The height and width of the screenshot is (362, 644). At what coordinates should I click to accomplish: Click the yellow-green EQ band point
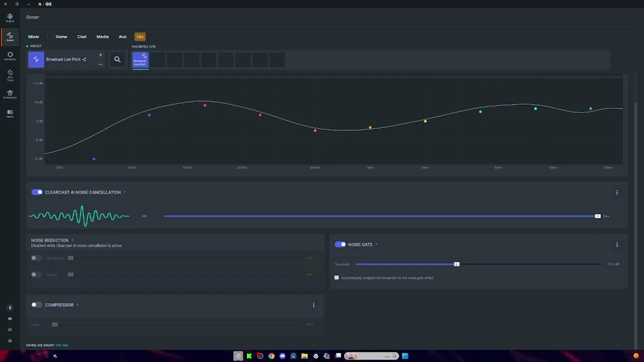[x=425, y=121]
